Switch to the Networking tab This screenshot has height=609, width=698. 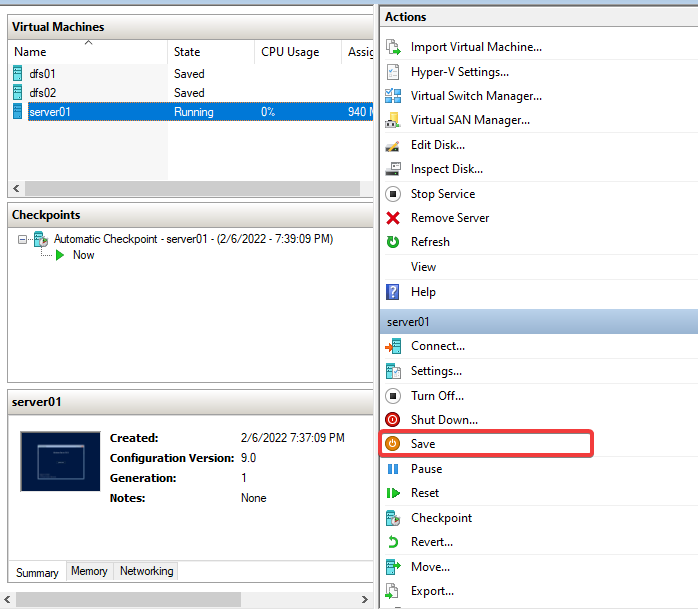(x=146, y=571)
